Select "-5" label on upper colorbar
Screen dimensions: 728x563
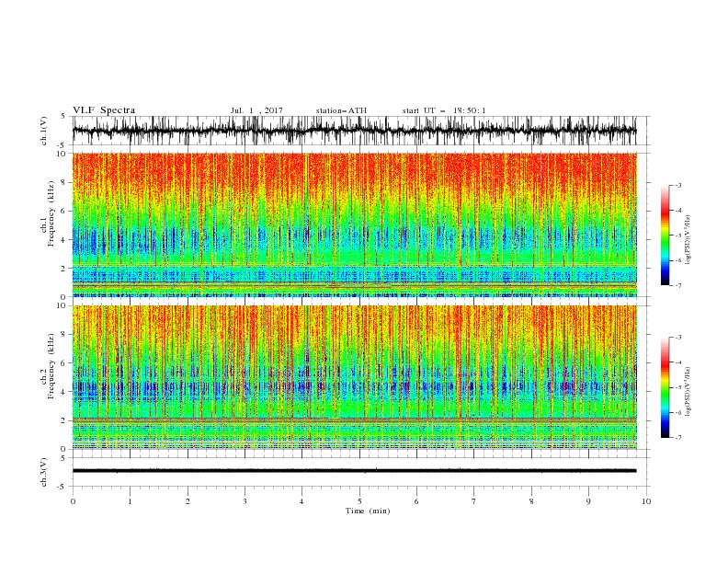coord(678,236)
